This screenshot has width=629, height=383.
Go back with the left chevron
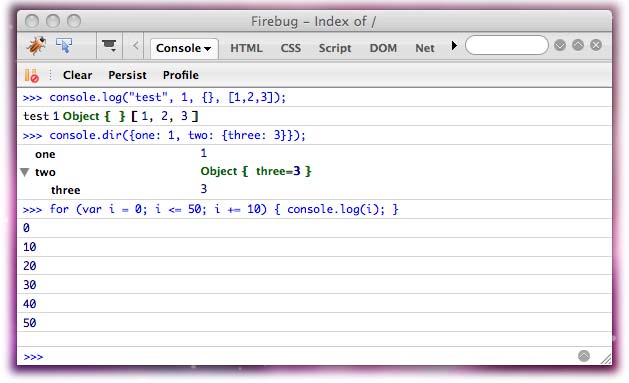tap(136, 46)
